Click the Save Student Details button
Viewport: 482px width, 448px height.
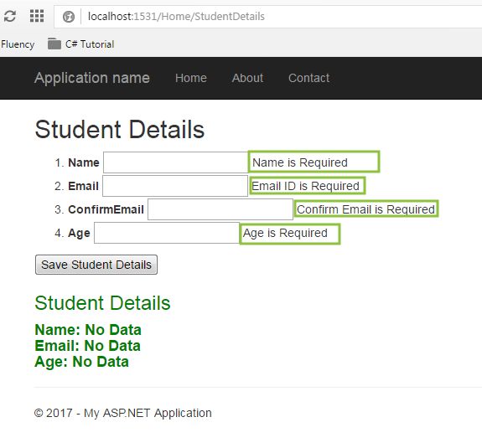(x=96, y=265)
